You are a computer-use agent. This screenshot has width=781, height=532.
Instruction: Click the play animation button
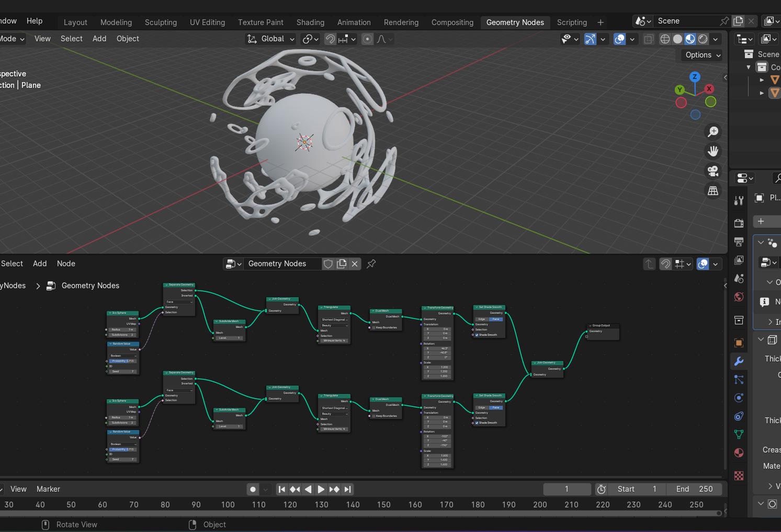[x=321, y=489]
